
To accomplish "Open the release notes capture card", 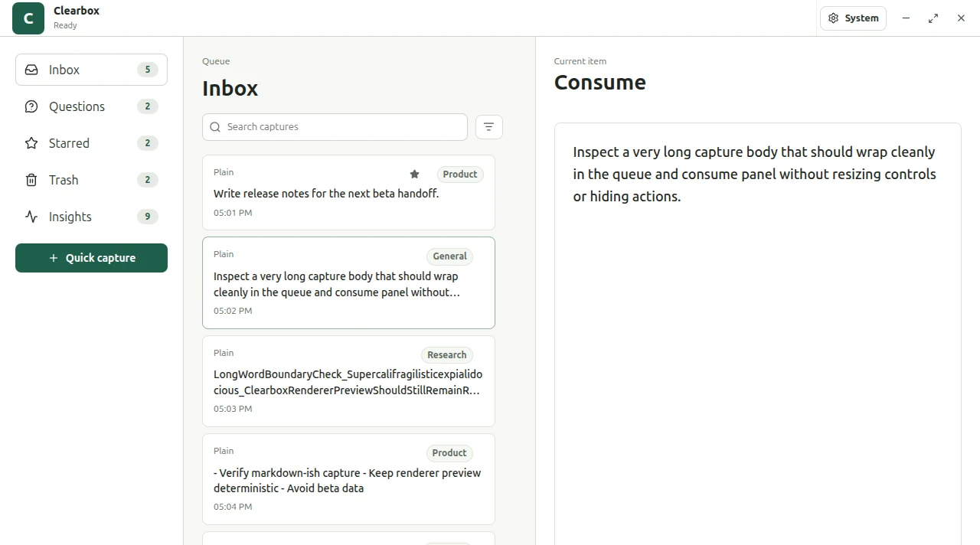I will click(348, 193).
